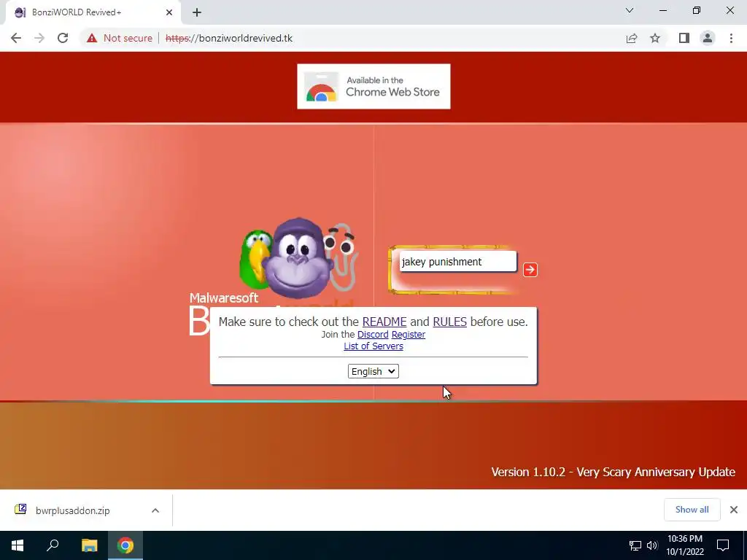Open the Chrome profile avatar
The image size is (747, 560).
pos(708,38)
